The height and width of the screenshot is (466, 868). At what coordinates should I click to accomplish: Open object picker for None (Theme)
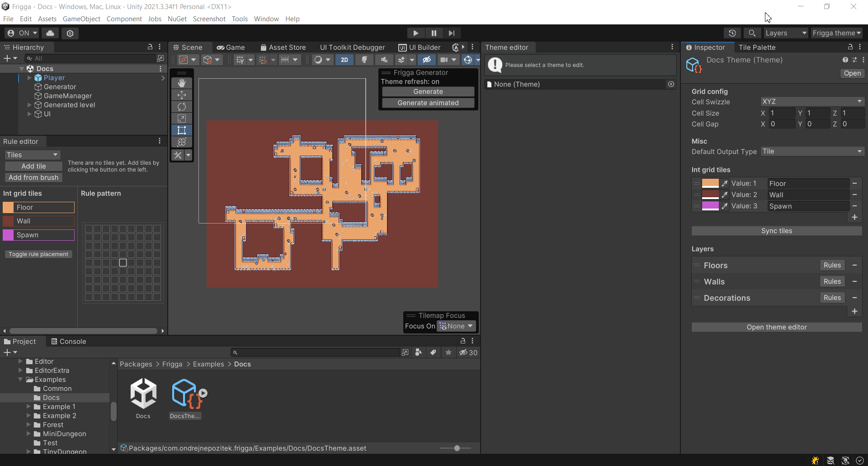tap(671, 84)
